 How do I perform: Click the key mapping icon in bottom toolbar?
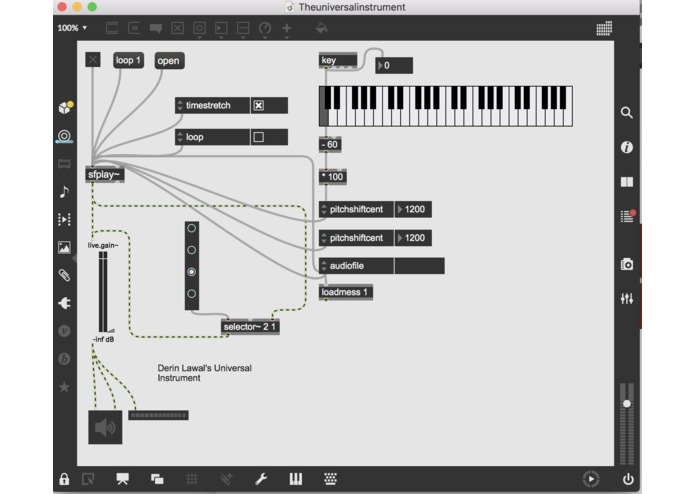(330, 478)
